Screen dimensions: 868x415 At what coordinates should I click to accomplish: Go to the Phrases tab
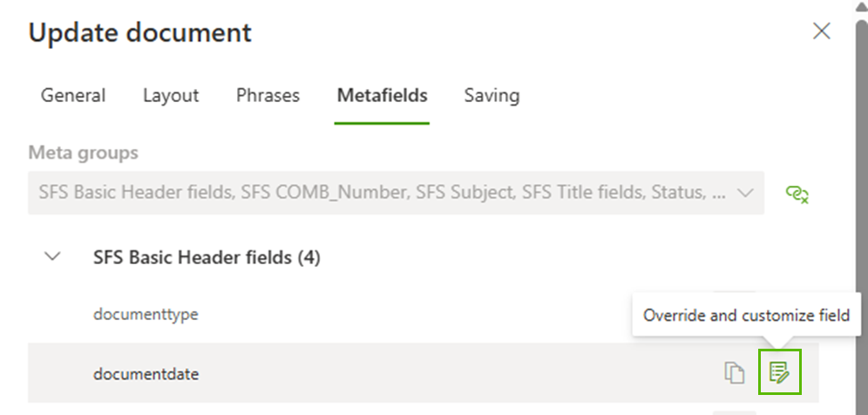(268, 95)
